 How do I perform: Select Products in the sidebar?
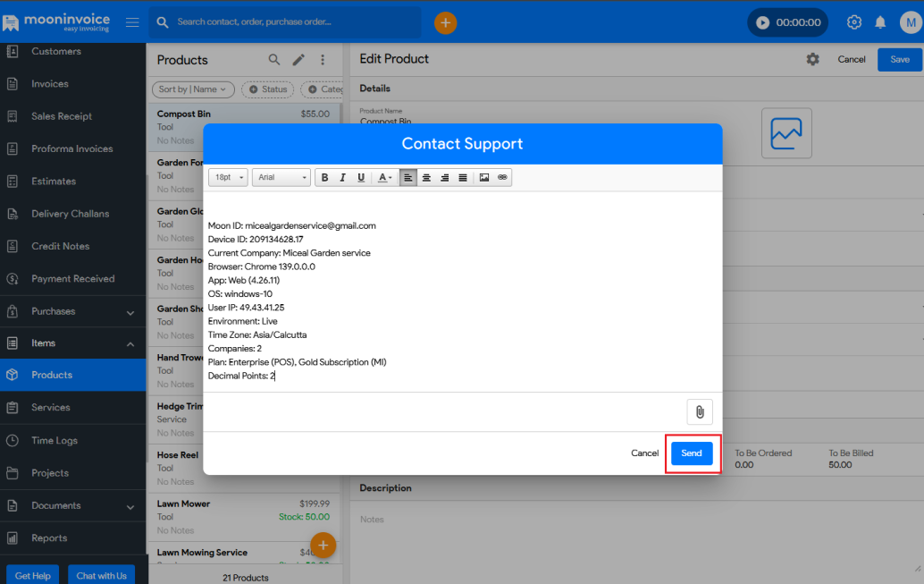[x=73, y=375]
